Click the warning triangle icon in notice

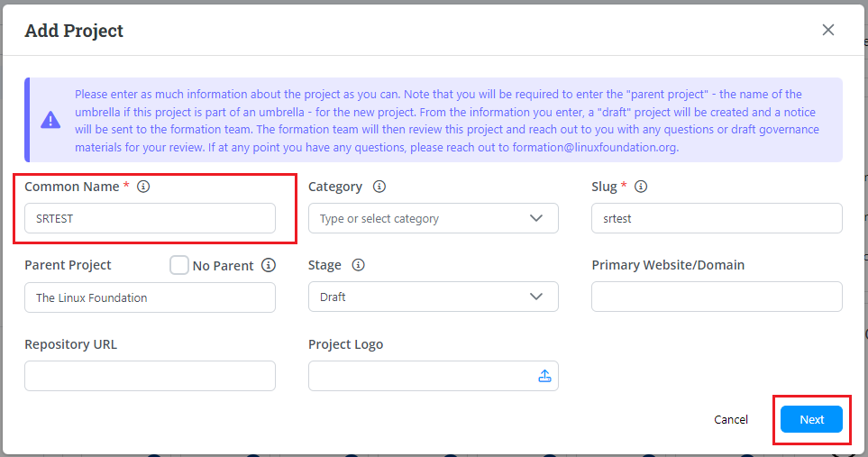click(x=50, y=120)
